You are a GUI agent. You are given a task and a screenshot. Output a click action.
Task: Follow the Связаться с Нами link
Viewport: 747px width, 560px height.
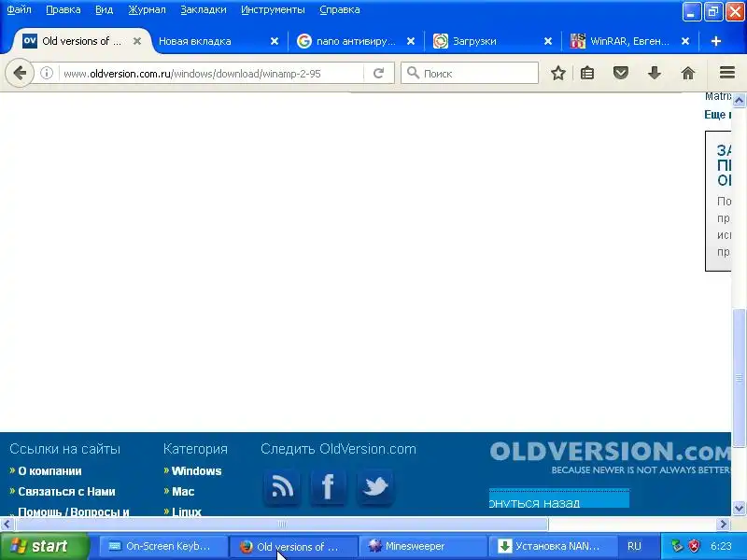click(66, 492)
